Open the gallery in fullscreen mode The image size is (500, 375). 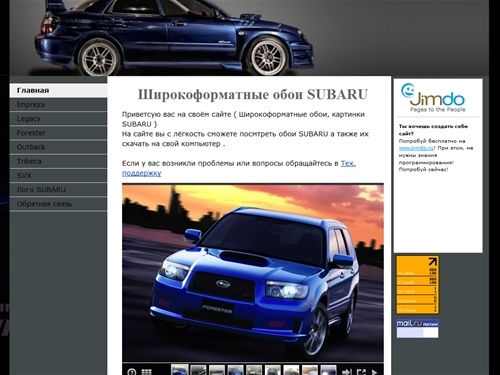pyautogui.click(x=361, y=372)
